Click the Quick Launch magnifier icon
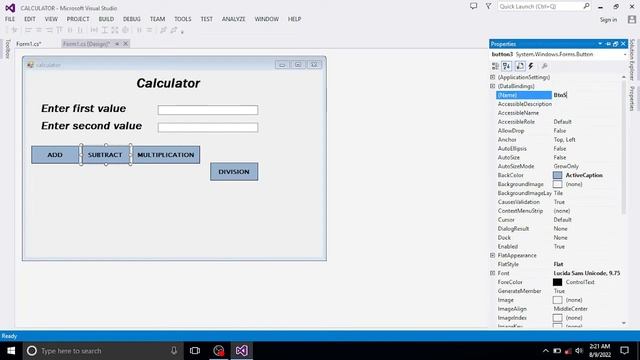The height and width of the screenshot is (360, 640). point(587,6)
